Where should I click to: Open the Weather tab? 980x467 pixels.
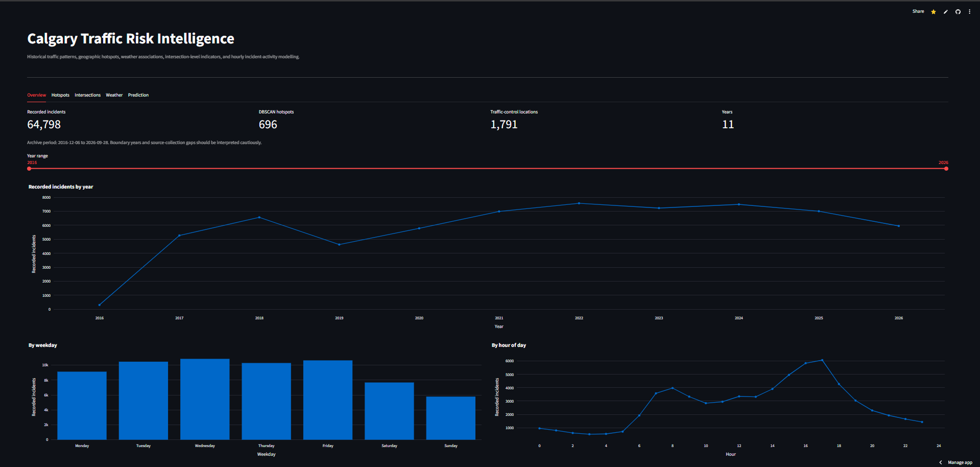pos(114,95)
